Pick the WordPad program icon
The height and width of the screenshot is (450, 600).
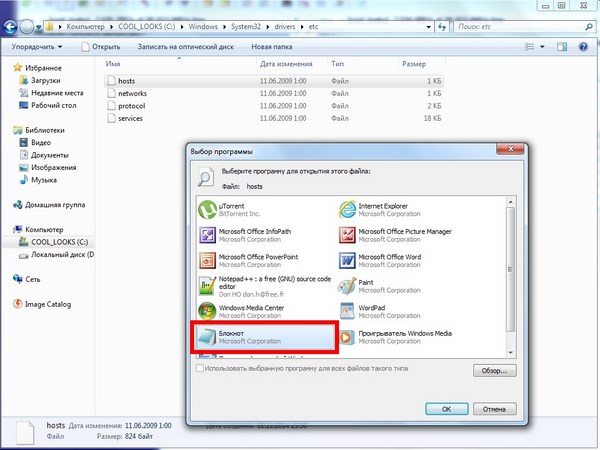tap(347, 310)
